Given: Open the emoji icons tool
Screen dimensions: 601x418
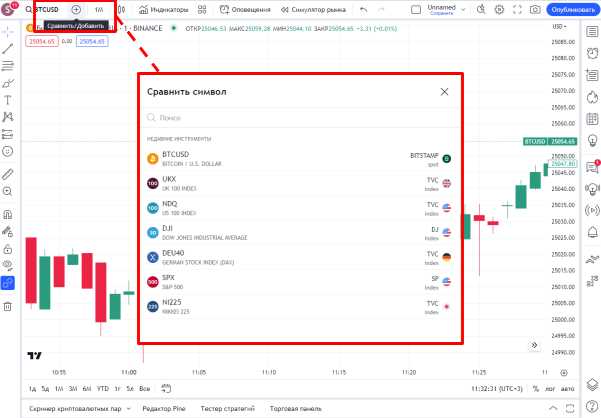Looking at the screenshot, I should pos(8,151).
